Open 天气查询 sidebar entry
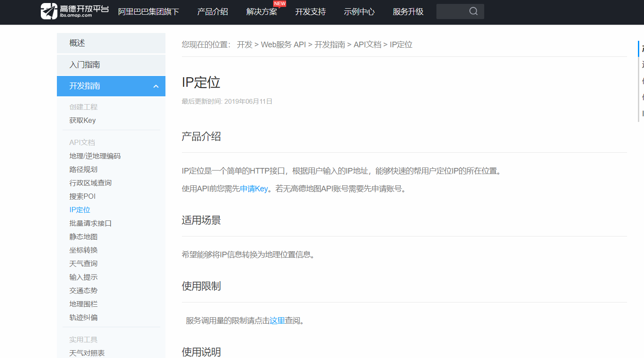Screen dimensions: 644x358 83,263
